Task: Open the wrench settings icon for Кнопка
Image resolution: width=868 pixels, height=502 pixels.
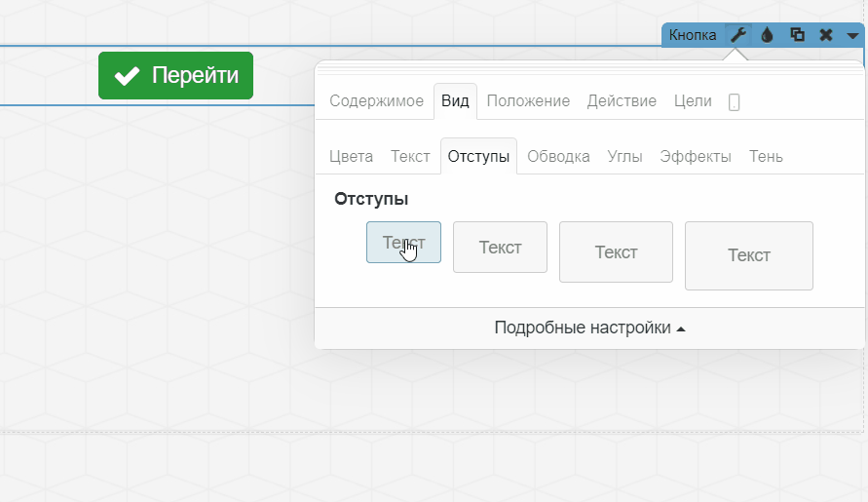Action: click(737, 35)
